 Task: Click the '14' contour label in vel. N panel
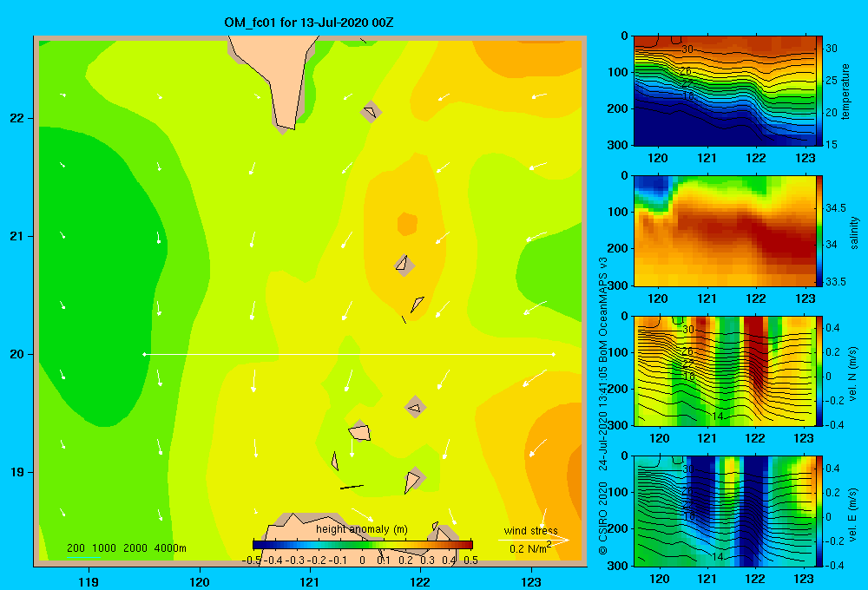point(718,416)
